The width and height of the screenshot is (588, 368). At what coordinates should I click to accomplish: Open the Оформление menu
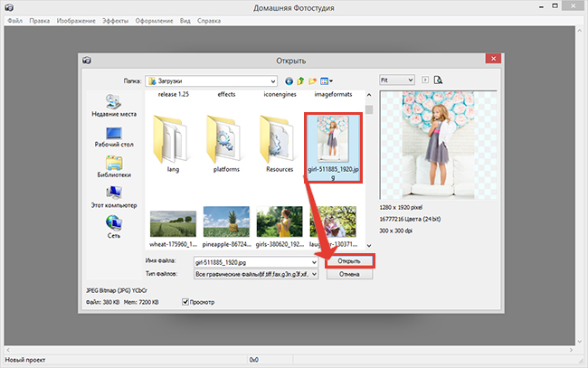pos(154,21)
